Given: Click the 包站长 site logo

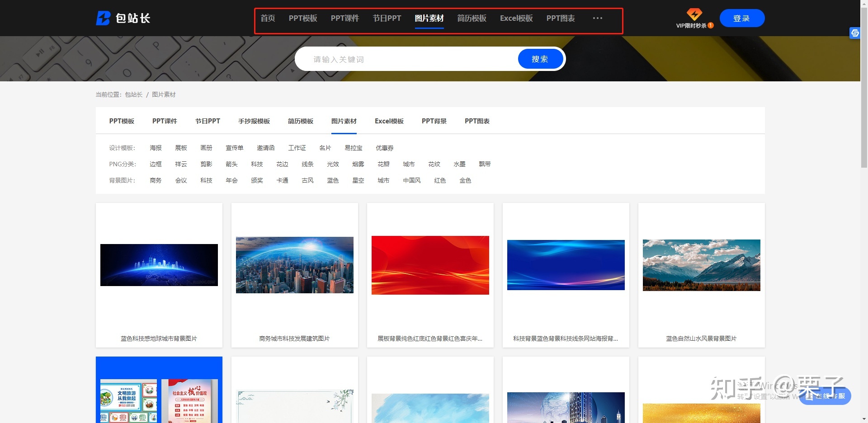Looking at the screenshot, I should click(x=123, y=18).
